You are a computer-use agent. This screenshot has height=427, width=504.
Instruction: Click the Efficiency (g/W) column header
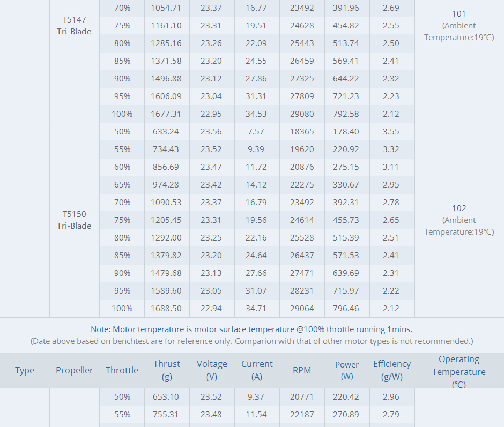click(x=392, y=370)
